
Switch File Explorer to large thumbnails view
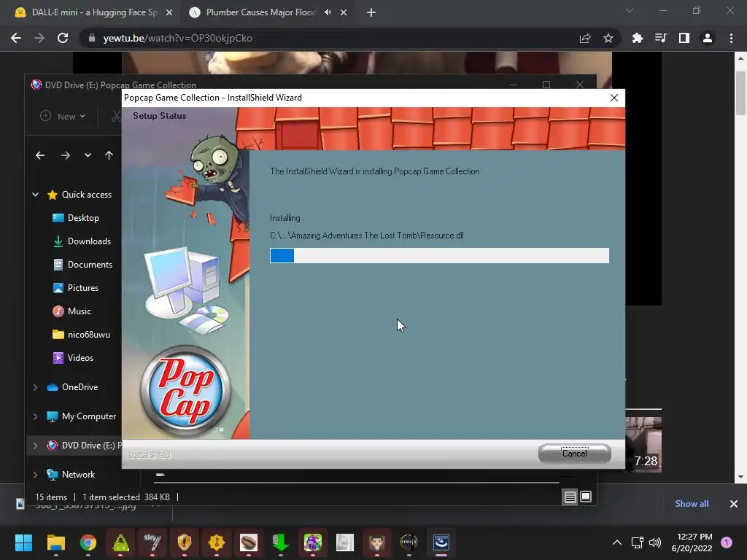click(x=586, y=497)
